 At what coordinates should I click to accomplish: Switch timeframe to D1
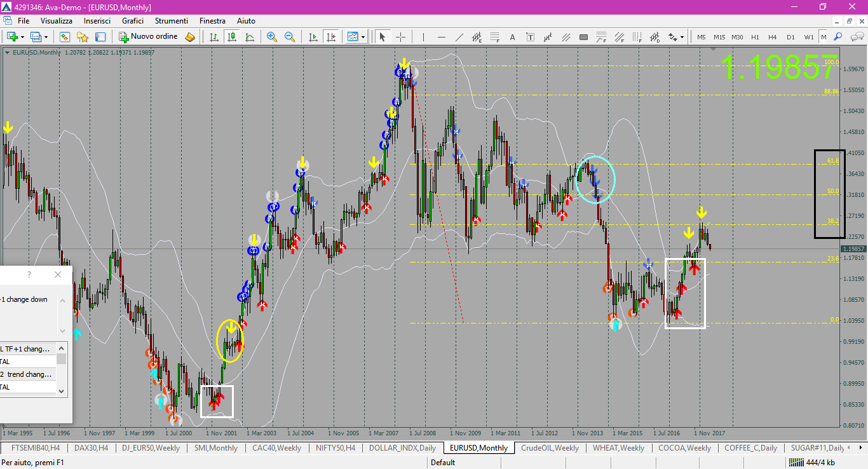click(x=790, y=37)
